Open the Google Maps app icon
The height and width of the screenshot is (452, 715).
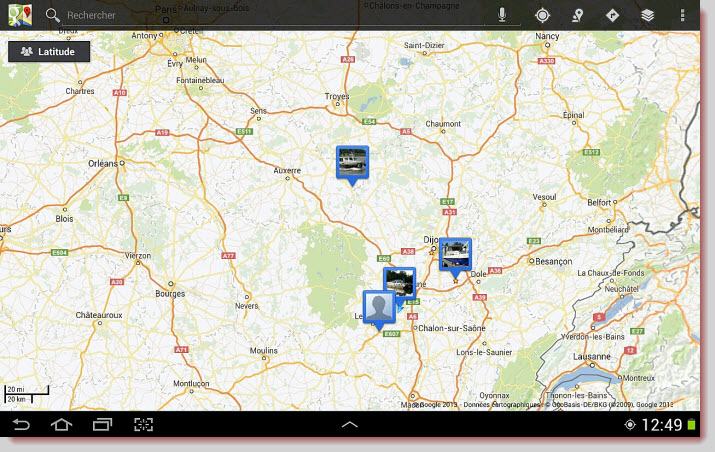[x=20, y=15]
